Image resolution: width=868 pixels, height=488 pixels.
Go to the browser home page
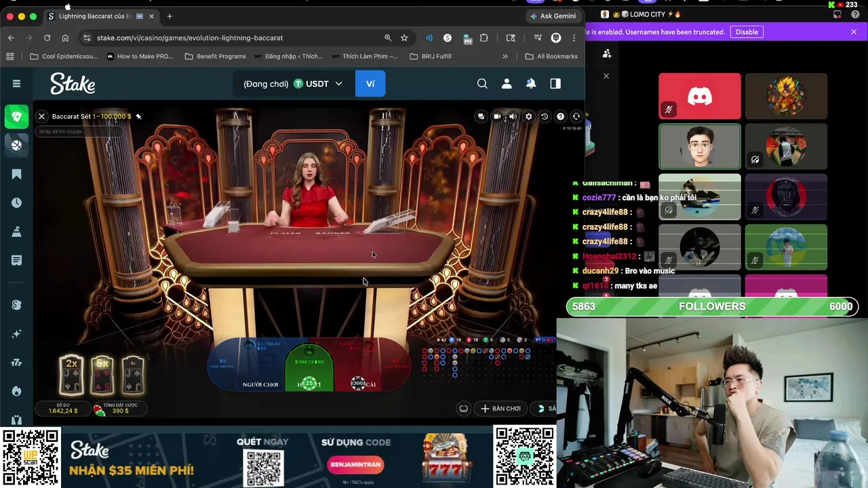click(65, 38)
